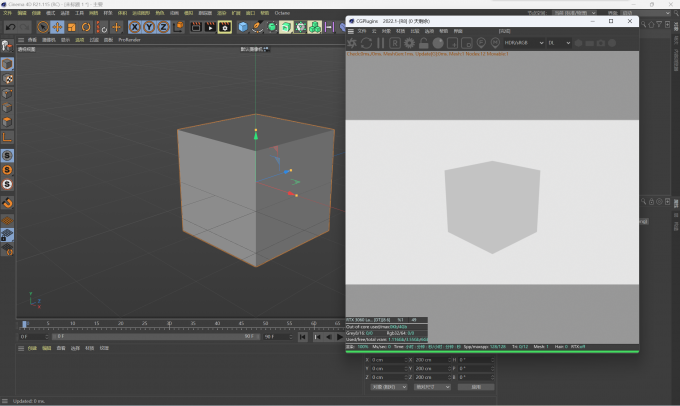This screenshot has width=680, height=406.
Task: Click size Y 200 cm field
Action: (432, 369)
